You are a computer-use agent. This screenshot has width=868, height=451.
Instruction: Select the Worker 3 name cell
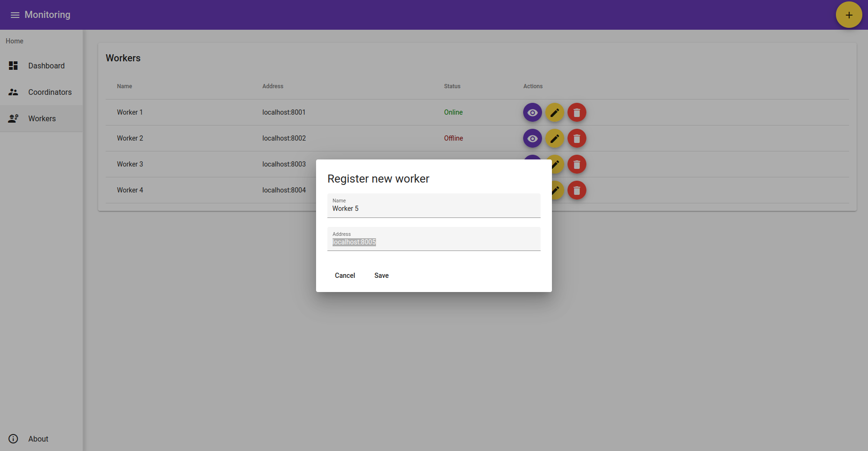[130, 164]
